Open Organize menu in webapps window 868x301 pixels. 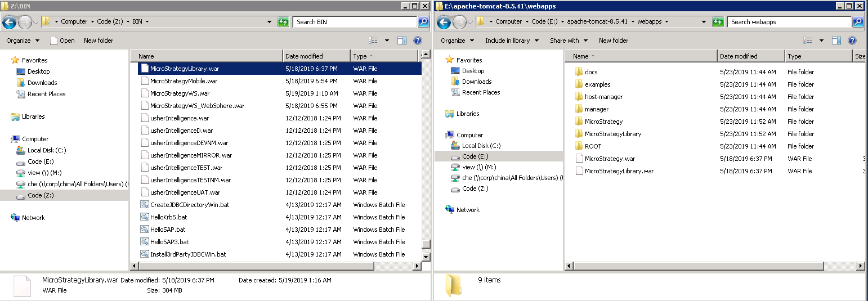click(x=458, y=41)
